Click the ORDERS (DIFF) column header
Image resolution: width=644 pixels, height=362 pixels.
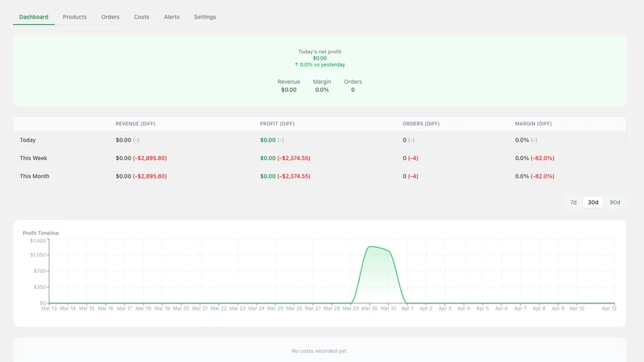point(421,124)
